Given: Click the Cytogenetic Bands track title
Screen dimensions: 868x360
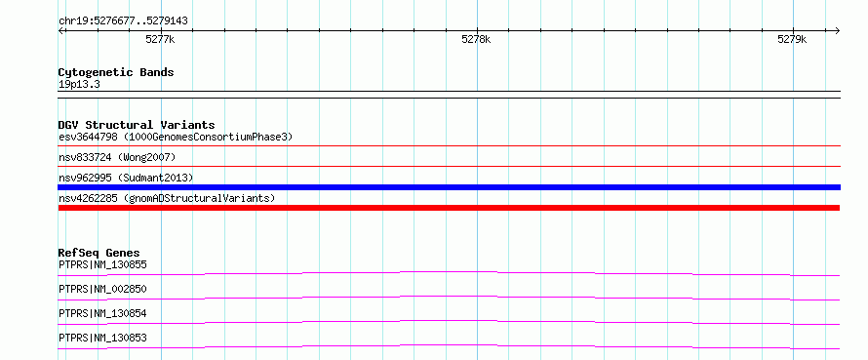Looking at the screenshot, I should click(116, 72).
